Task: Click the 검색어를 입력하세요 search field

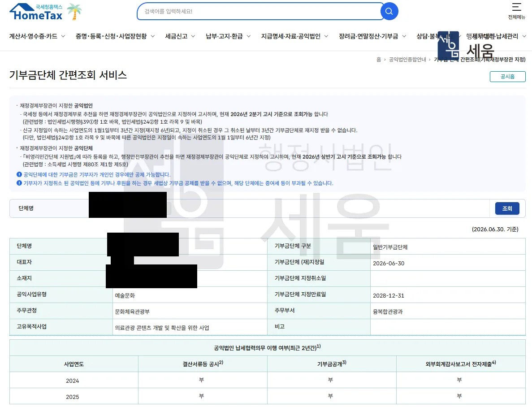Action: 260,11
